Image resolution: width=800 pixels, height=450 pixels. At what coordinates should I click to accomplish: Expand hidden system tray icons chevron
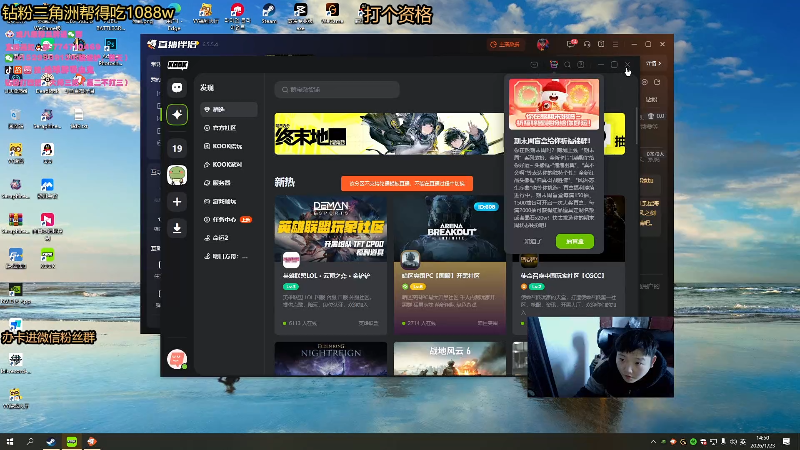point(653,442)
